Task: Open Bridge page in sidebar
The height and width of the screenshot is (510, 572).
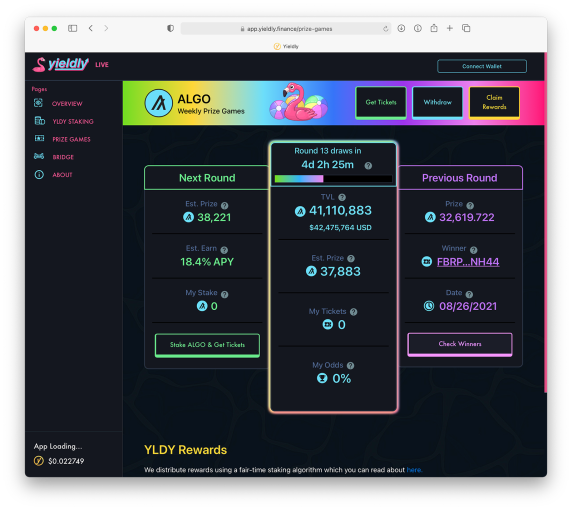Action: click(x=63, y=157)
